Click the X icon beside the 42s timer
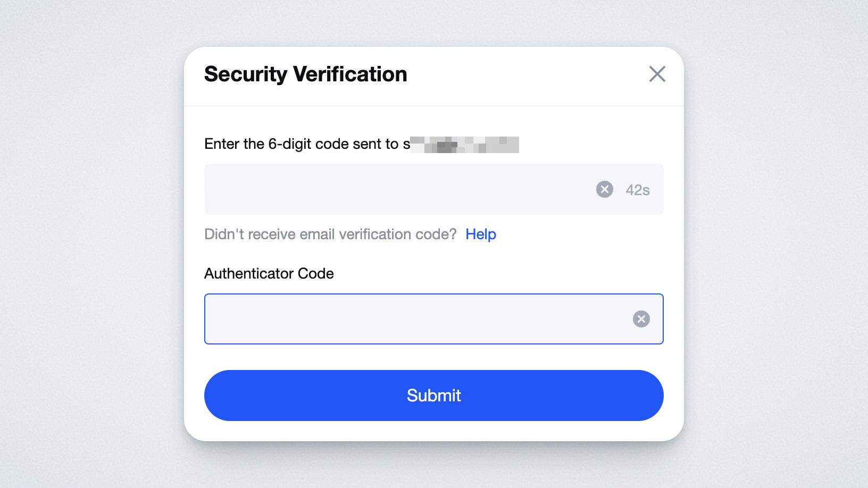The height and width of the screenshot is (488, 868). (605, 189)
